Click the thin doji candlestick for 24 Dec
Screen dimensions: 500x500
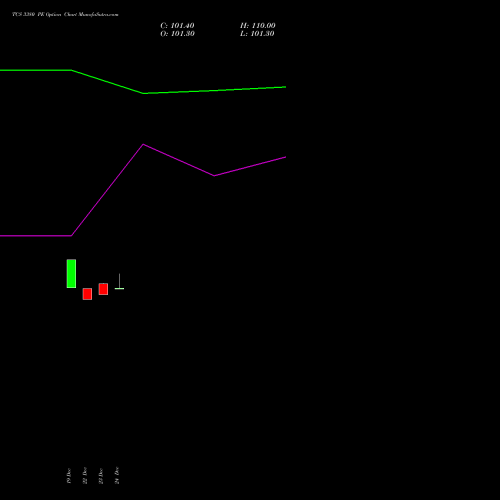pyautogui.click(x=119, y=282)
